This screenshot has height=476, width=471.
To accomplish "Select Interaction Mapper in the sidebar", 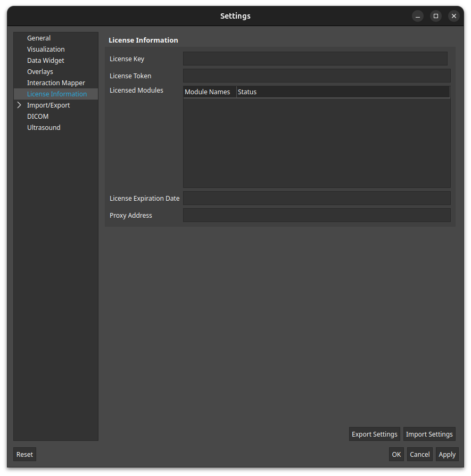I will pos(56,83).
